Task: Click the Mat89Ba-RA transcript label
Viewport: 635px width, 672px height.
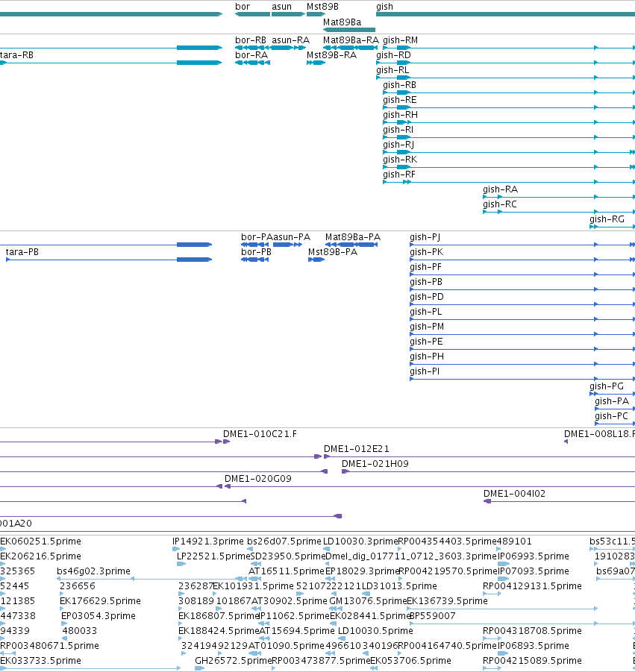Action: [x=351, y=40]
